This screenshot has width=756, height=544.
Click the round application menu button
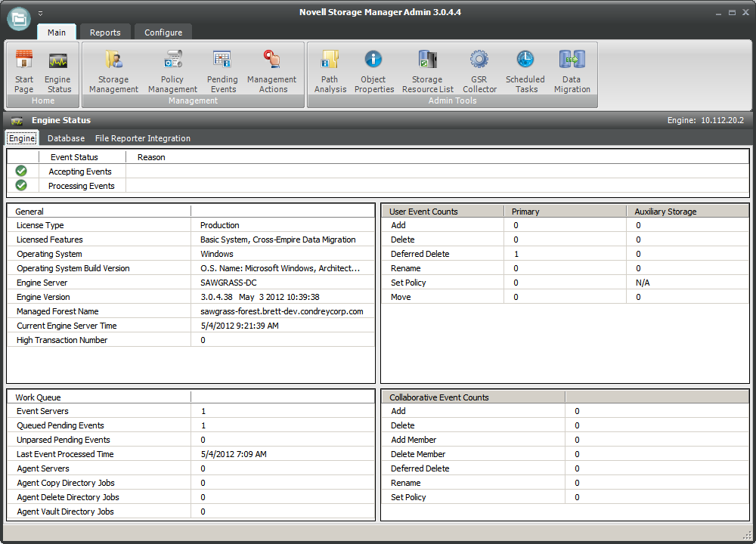[19, 18]
